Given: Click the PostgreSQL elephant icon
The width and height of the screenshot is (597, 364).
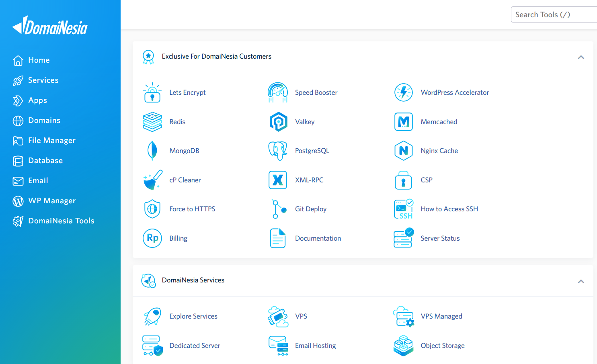Looking at the screenshot, I should point(278,151).
